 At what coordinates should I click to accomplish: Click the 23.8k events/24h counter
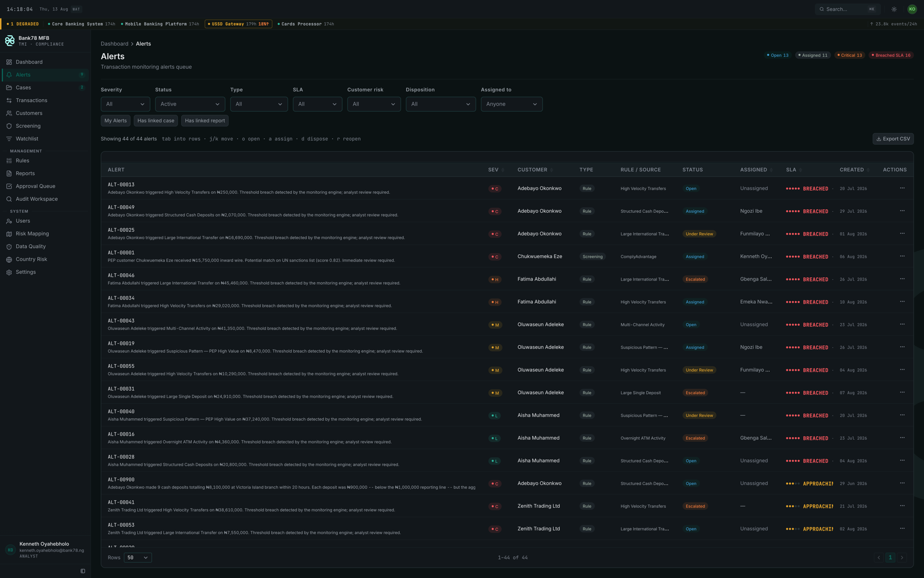click(x=894, y=24)
